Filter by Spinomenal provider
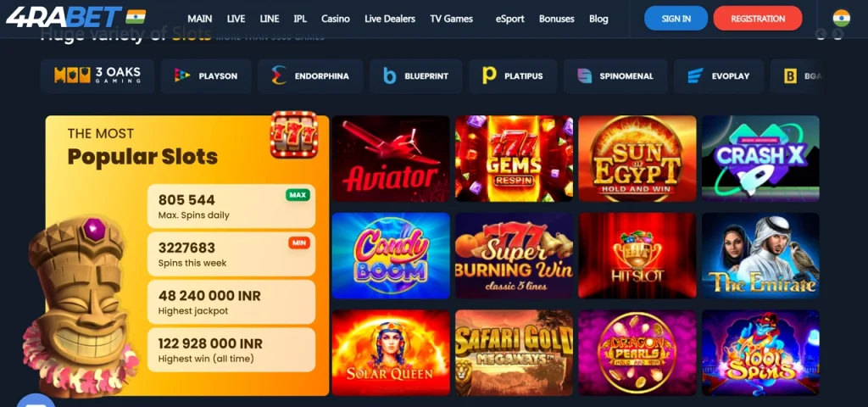Viewport: 868px width, 407px height. click(x=615, y=75)
